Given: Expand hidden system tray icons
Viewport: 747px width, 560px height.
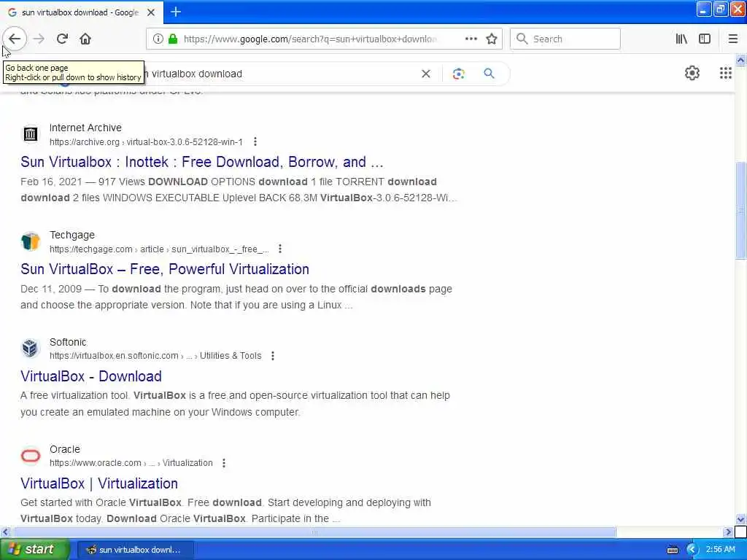Looking at the screenshot, I should pos(692,550).
